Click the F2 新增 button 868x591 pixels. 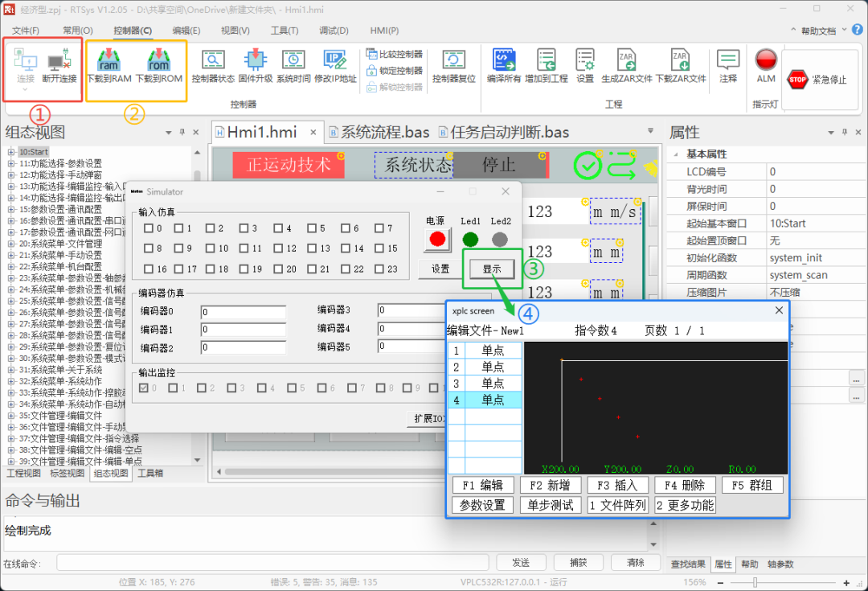(x=550, y=484)
